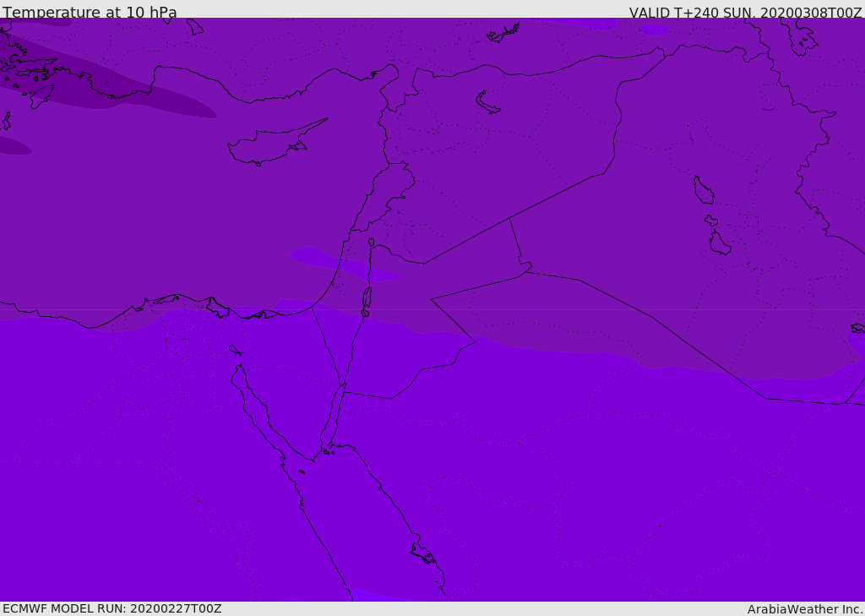
Task: Click the 'VALID T+240 SUN. 20200308T00Z' label
Action: (x=745, y=13)
